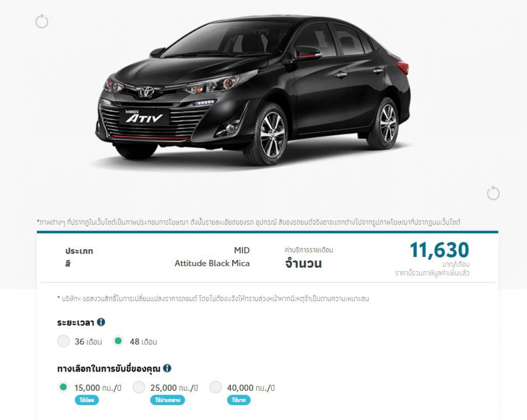
Task: Choose the 40,000 กม./ปี radio button
Action: (x=216, y=387)
